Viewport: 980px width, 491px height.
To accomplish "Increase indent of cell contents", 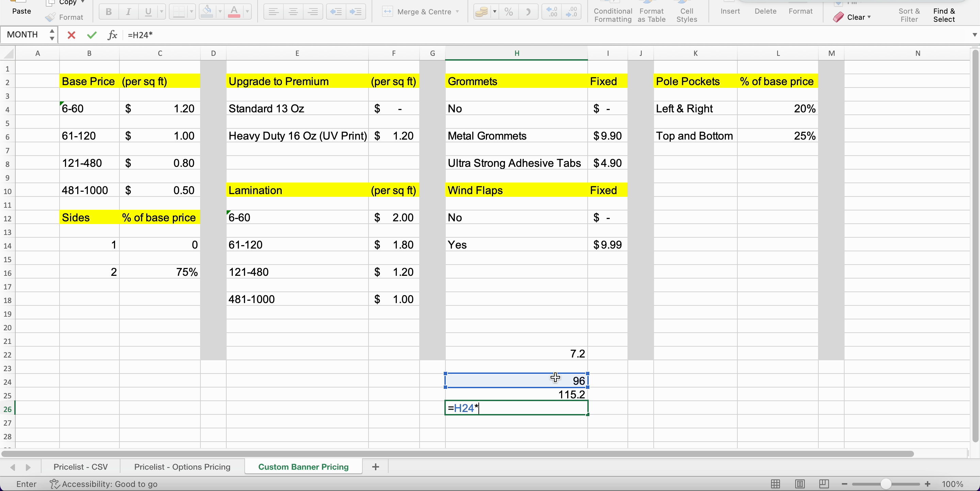I will point(355,12).
